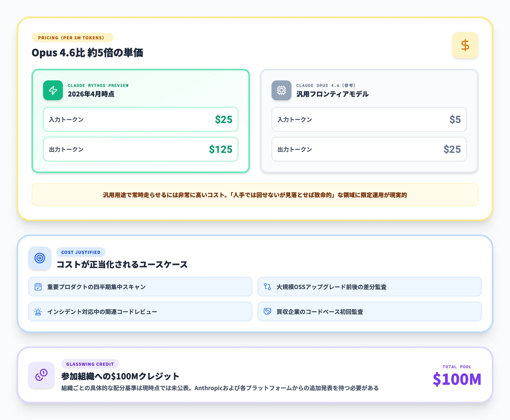Click the heading Opus 4.6比 約5倍の単価
Image resolution: width=510 pixels, height=420 pixels.
[x=88, y=53]
